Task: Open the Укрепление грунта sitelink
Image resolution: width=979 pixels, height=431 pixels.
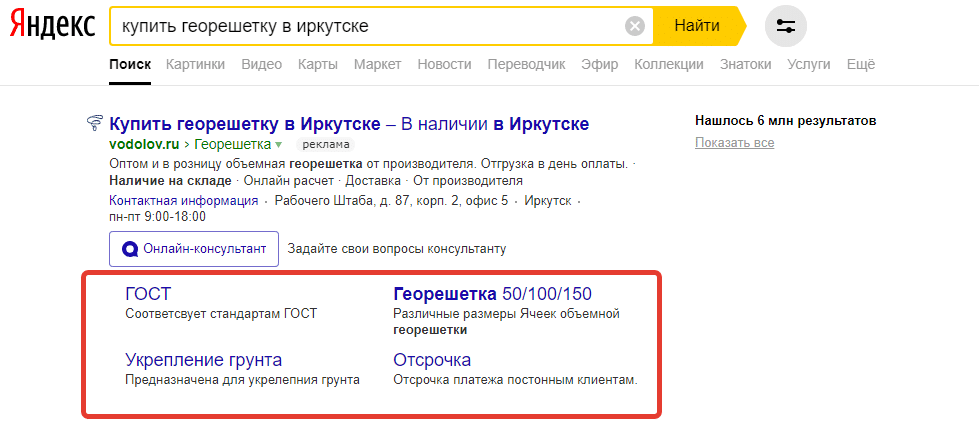Action: tap(204, 360)
